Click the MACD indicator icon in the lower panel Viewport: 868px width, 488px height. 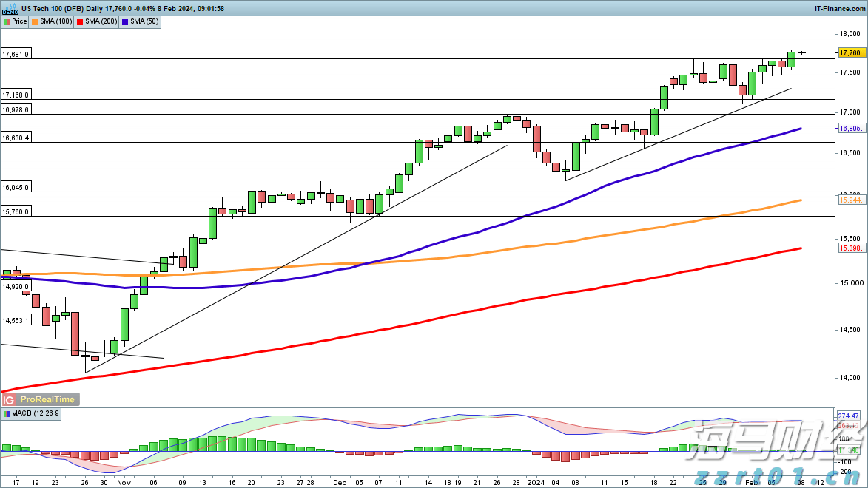pos(7,413)
